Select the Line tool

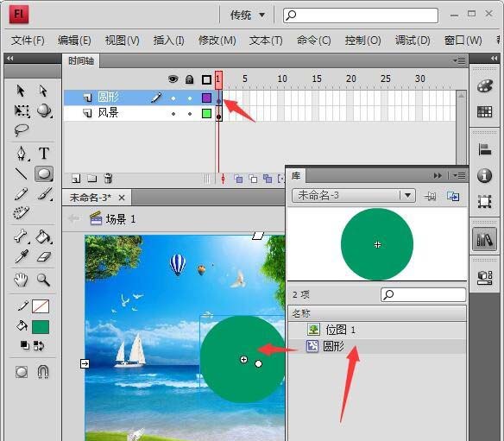tap(22, 173)
